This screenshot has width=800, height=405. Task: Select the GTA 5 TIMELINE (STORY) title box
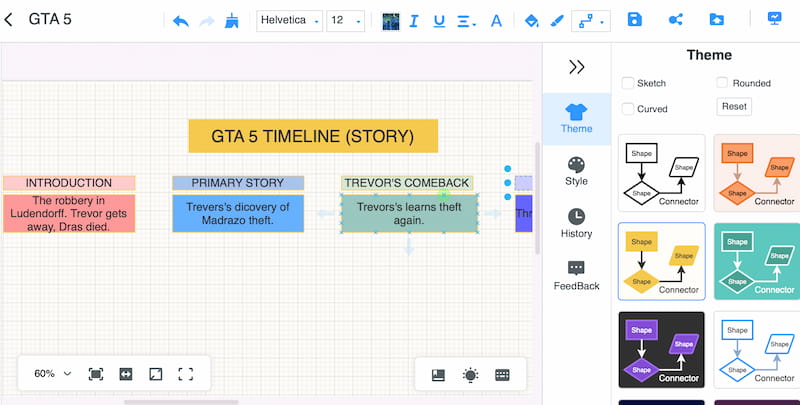coord(313,136)
